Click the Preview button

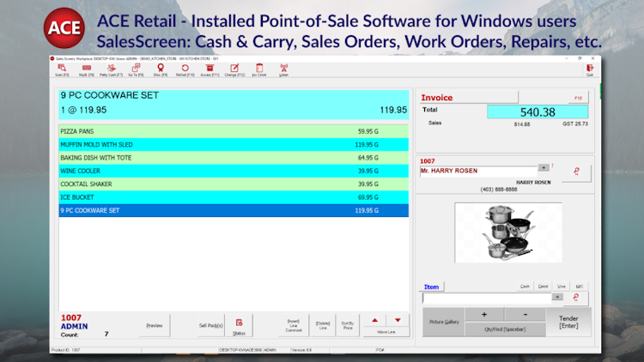click(155, 326)
